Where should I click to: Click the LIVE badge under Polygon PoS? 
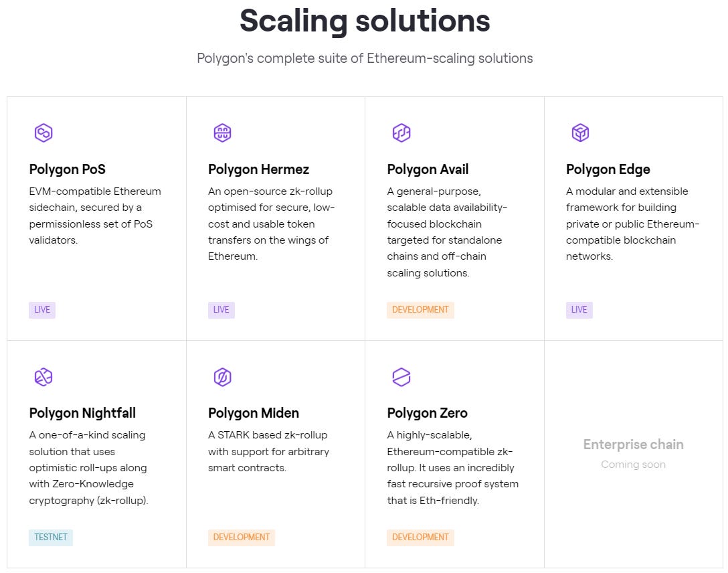42,310
